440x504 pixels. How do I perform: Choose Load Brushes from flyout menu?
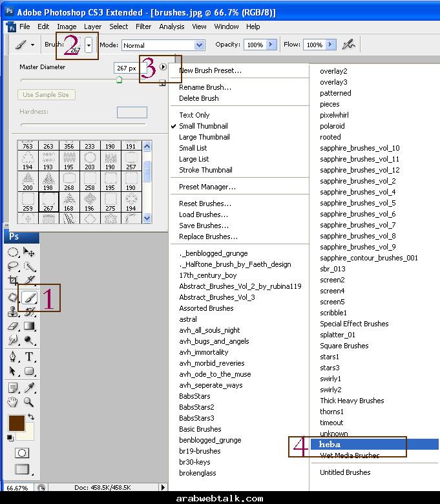click(x=204, y=215)
